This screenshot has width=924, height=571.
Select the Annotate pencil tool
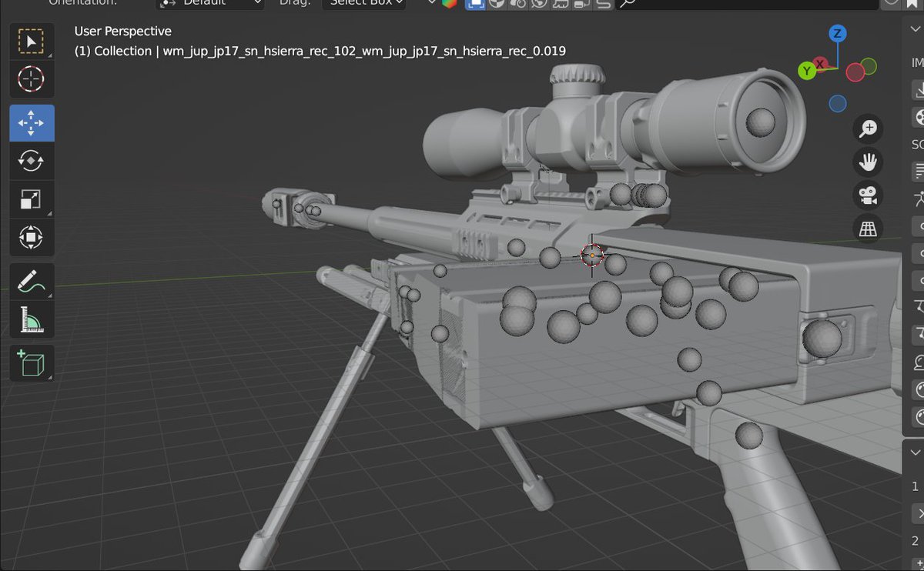coord(32,281)
